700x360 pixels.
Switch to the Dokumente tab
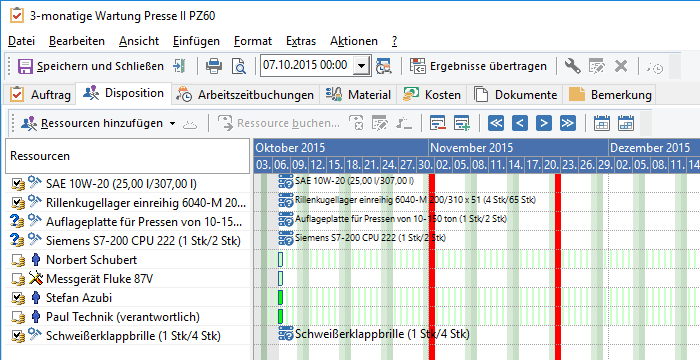515,95
